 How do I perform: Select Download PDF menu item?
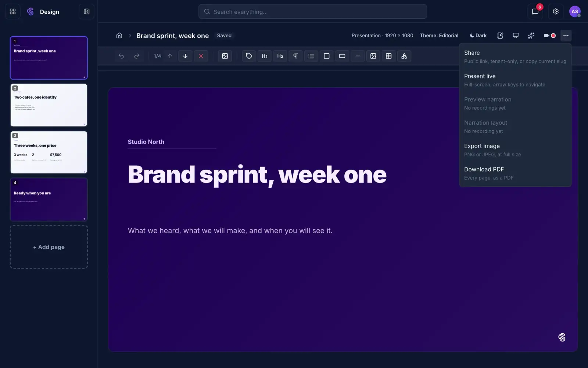515,173
